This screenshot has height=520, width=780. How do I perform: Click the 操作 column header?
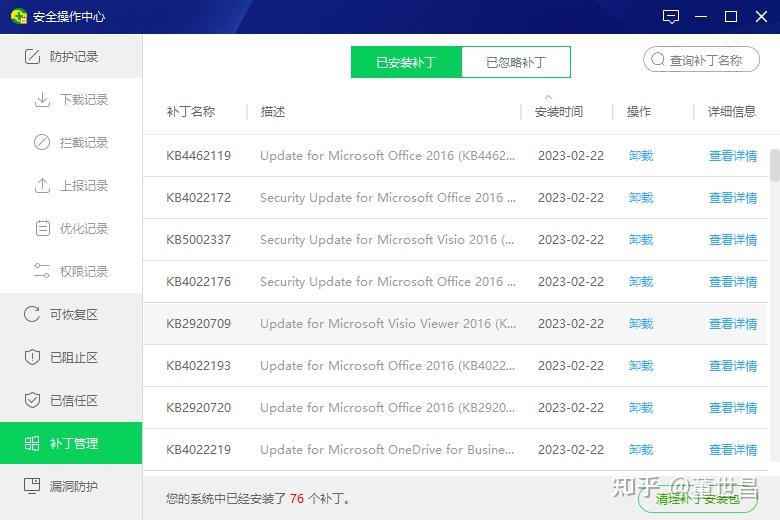click(x=639, y=111)
